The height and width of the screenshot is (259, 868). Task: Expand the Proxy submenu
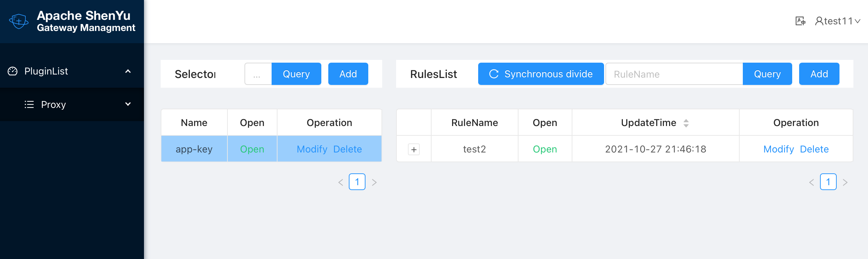tap(128, 104)
